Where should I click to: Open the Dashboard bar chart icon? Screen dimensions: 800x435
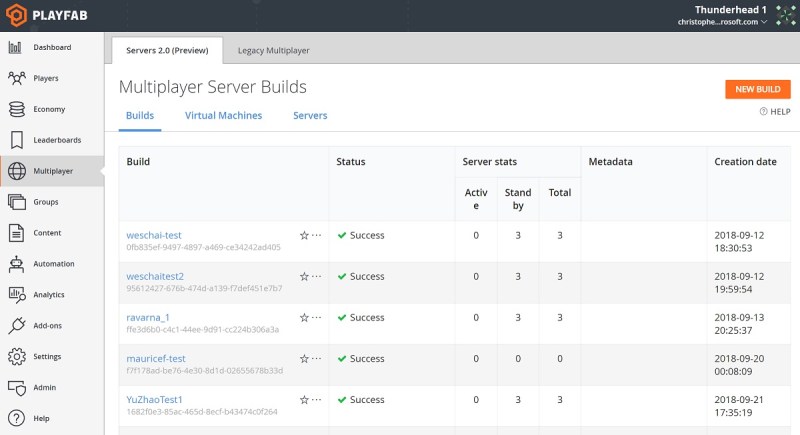click(15, 47)
